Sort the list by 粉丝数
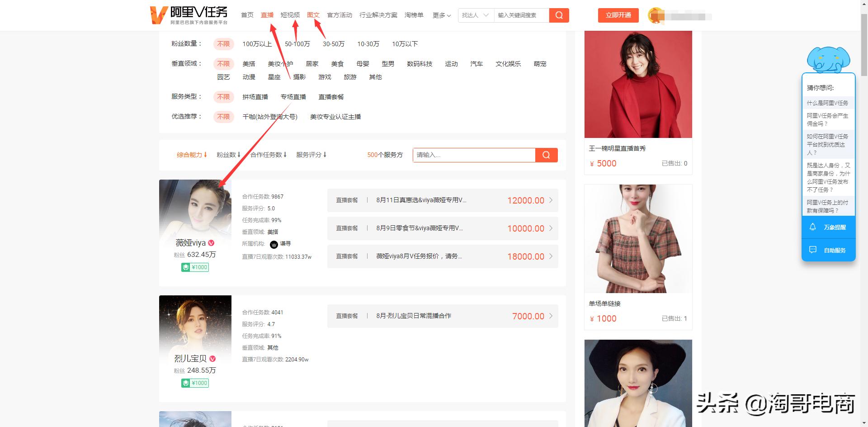The height and width of the screenshot is (427, 868). pyautogui.click(x=228, y=155)
